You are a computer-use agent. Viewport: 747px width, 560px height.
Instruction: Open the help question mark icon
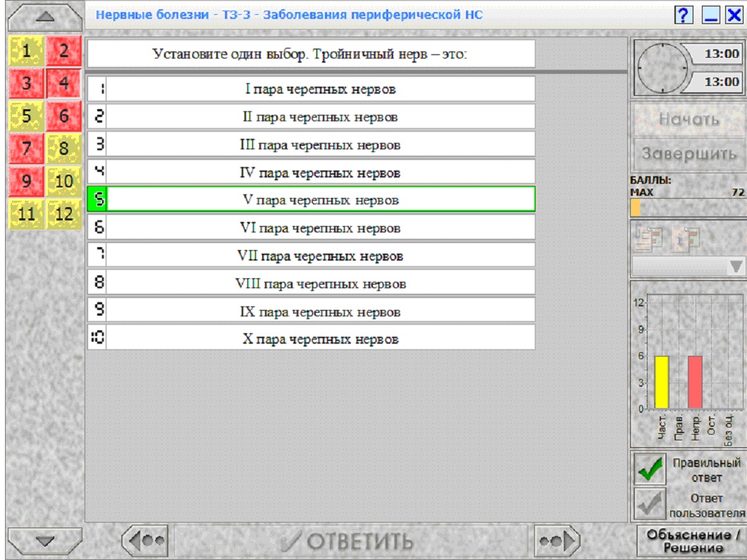point(684,15)
